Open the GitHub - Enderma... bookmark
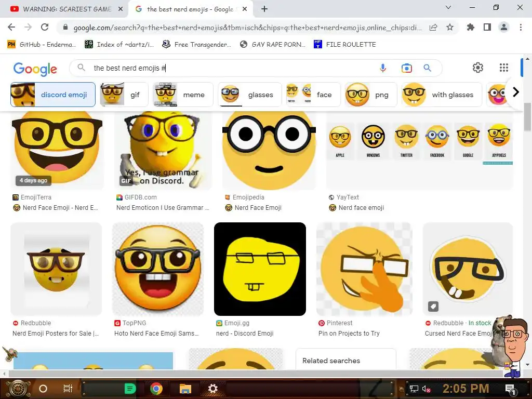 click(x=42, y=45)
